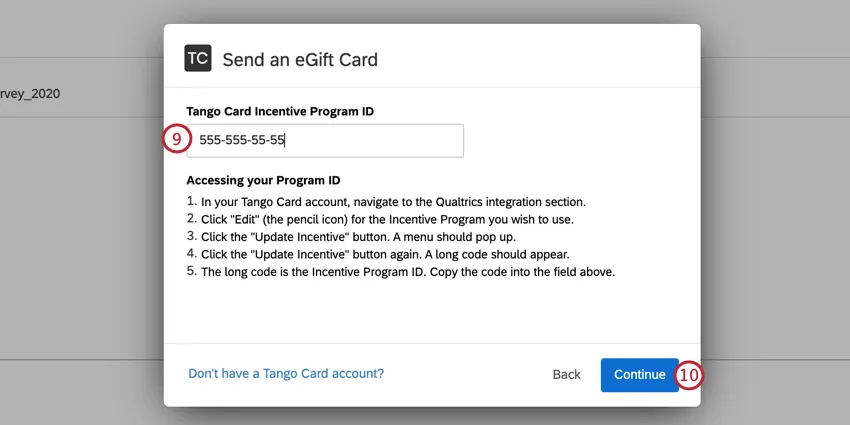Click the red step 10 annotation circle
The image size is (850, 425).
(690, 375)
